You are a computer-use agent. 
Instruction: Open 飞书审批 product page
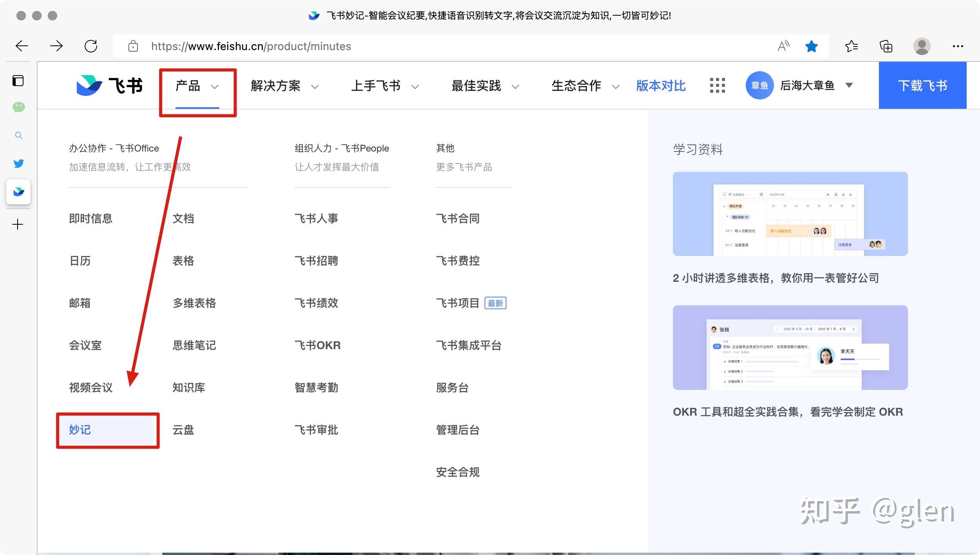[x=316, y=430]
